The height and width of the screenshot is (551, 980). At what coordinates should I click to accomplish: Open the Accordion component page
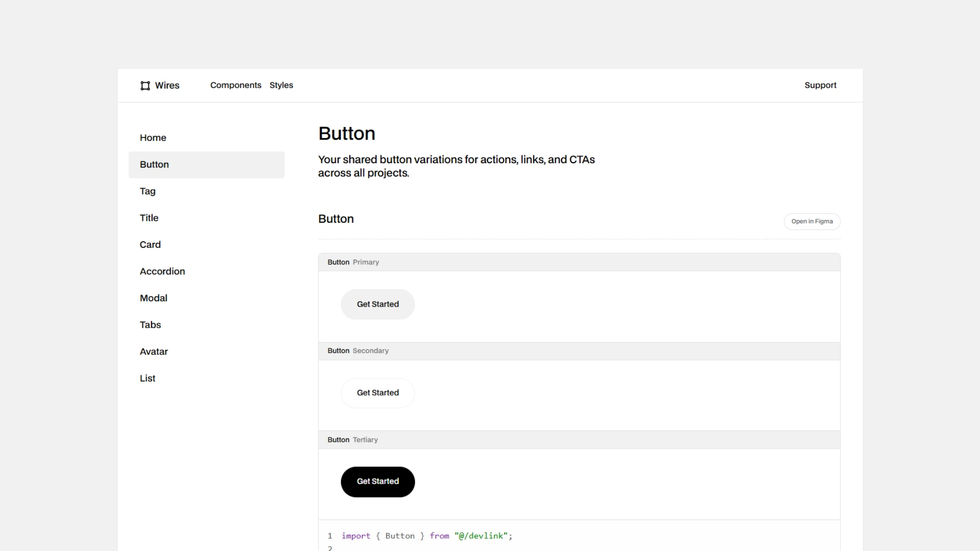point(162,271)
